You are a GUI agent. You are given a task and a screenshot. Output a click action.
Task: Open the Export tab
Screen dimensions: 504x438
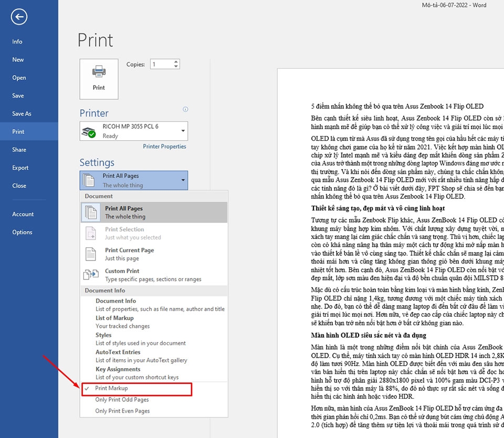[x=29, y=168]
